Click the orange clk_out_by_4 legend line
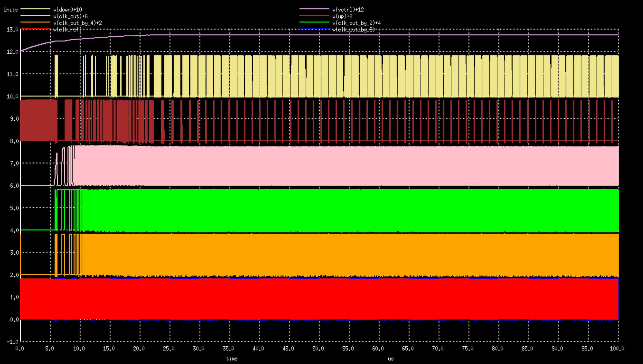This screenshot has height=364, width=643. [35, 22]
